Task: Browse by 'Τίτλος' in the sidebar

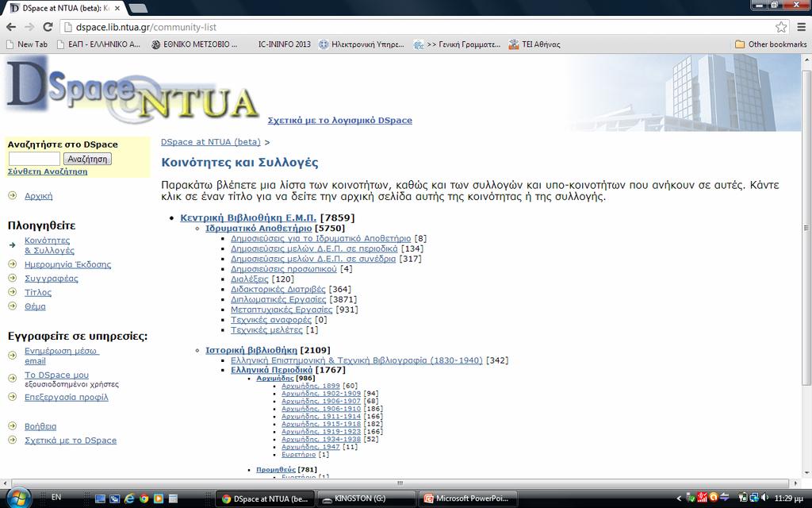Action: (x=38, y=292)
